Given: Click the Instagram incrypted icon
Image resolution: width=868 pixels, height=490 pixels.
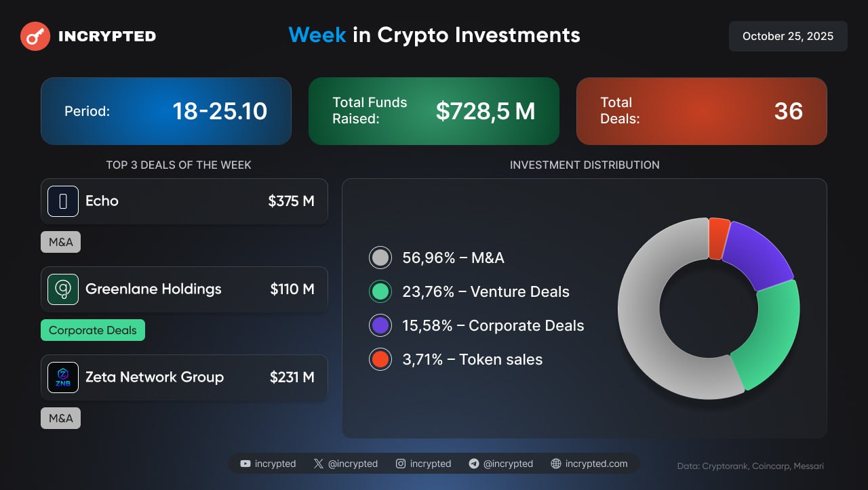Looking at the screenshot, I should coord(401,464).
